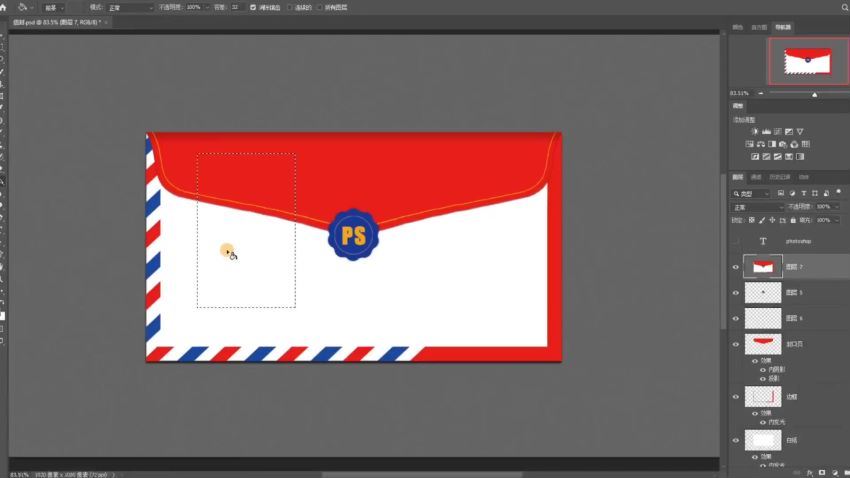Toggle the 内发光 inner glow effect visibility
850x478 pixels.
(763, 422)
